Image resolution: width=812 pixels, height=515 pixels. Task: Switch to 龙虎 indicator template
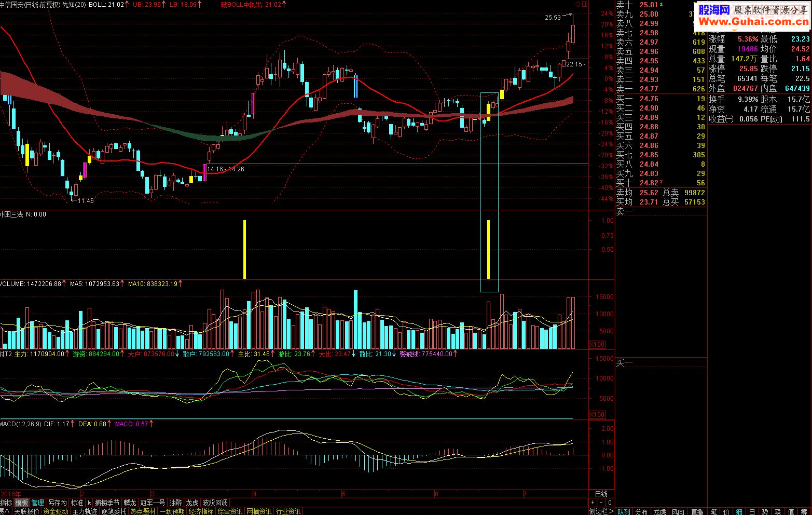192,503
